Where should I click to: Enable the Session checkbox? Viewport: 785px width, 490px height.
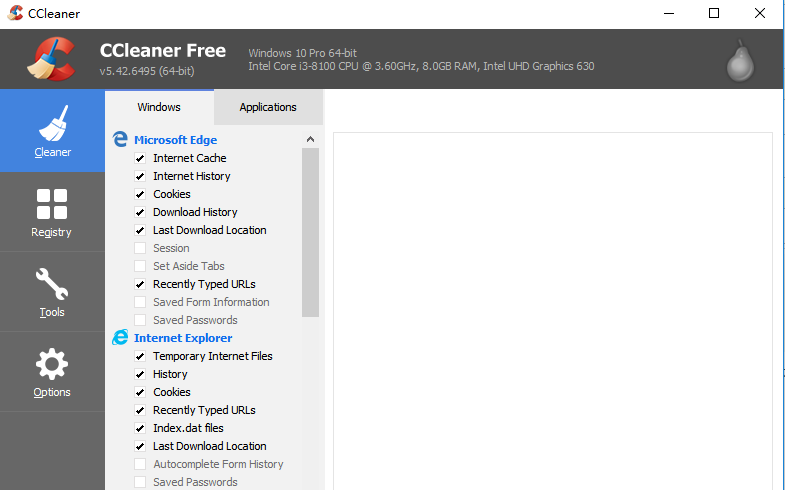140,248
